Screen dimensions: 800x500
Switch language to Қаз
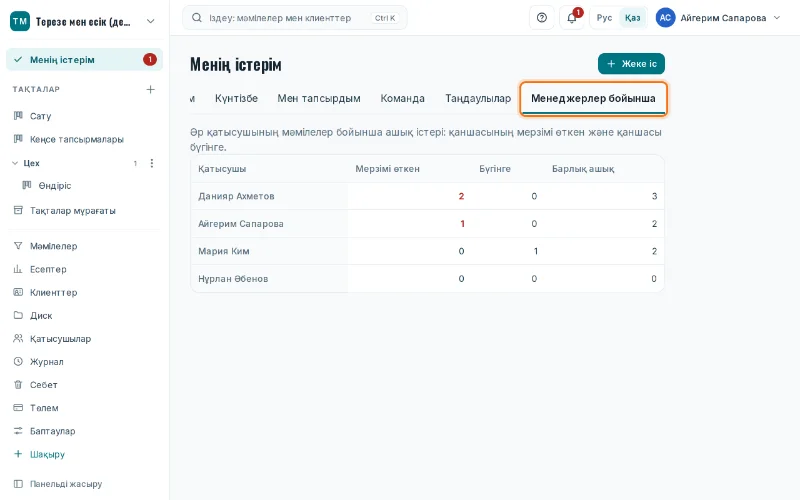632,18
